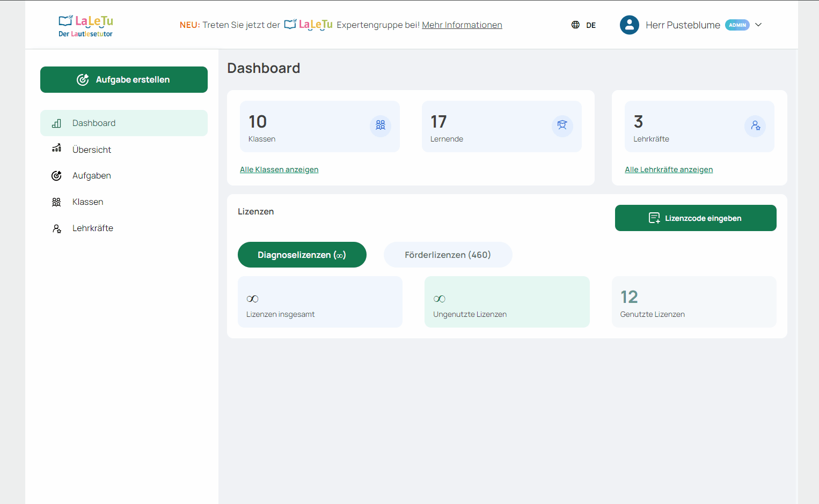Open the Klassen sidebar item
This screenshot has width=819, height=504.
[124, 202]
